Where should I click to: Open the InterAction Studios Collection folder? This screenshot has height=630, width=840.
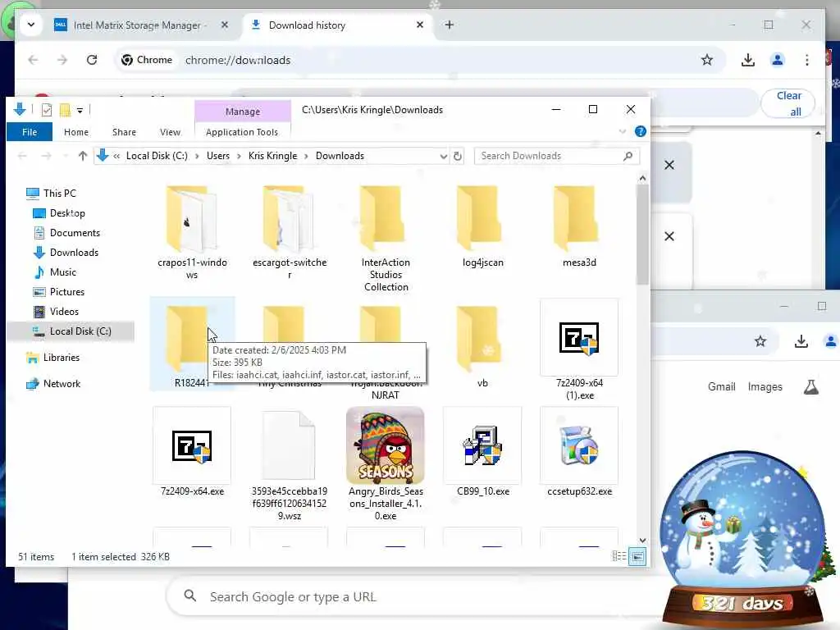(x=386, y=239)
